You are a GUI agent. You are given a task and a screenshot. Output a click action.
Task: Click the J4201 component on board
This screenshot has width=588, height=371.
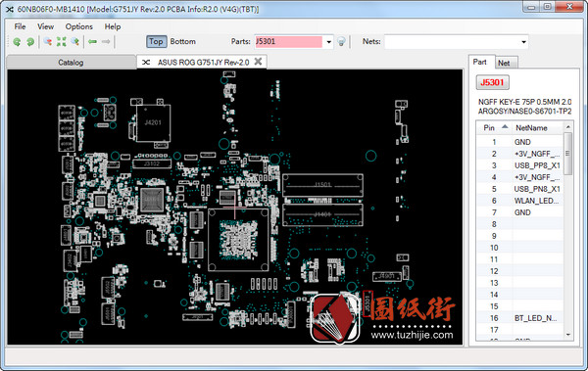pyautogui.click(x=153, y=123)
